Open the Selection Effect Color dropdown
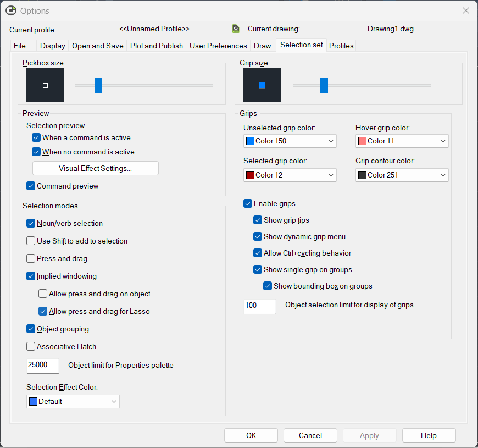Viewport: 478px width, 448px height. click(73, 401)
